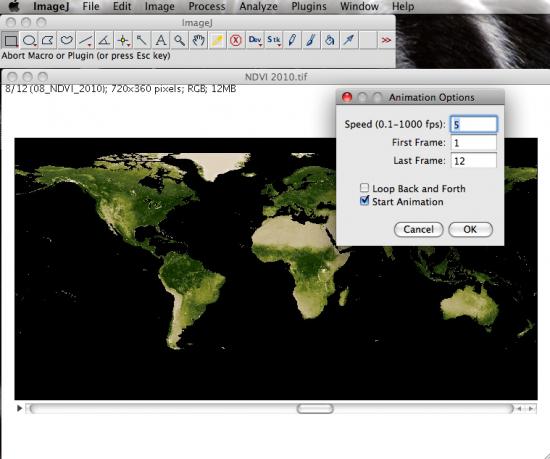Open the ImageJ application menu
The image size is (550, 459).
point(51,6)
